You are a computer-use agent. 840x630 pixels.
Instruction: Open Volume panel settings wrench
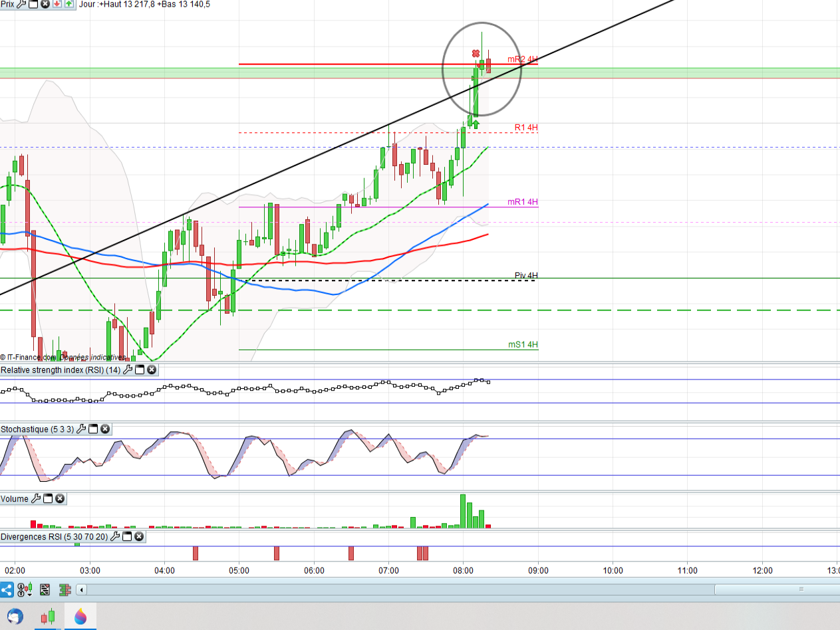click(37, 498)
